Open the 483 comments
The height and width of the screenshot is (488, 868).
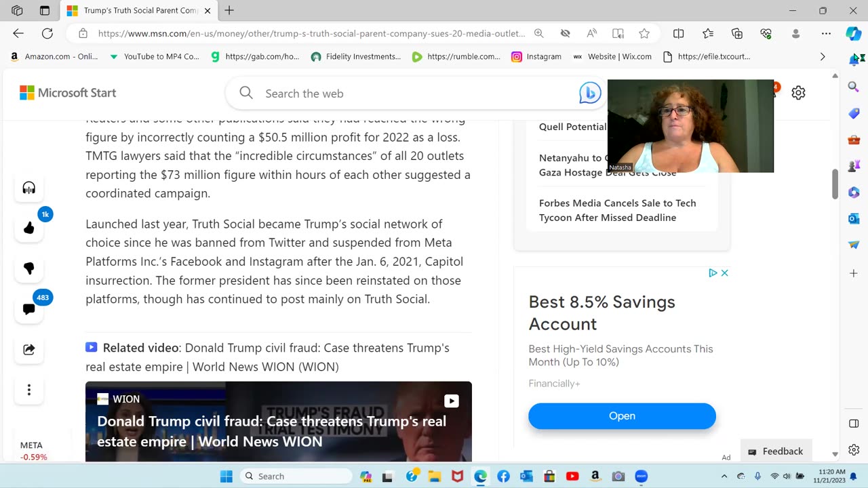click(29, 309)
